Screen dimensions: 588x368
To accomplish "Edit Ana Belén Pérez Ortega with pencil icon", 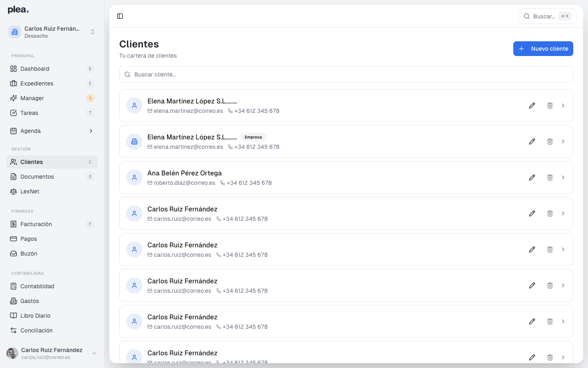I will [532, 177].
